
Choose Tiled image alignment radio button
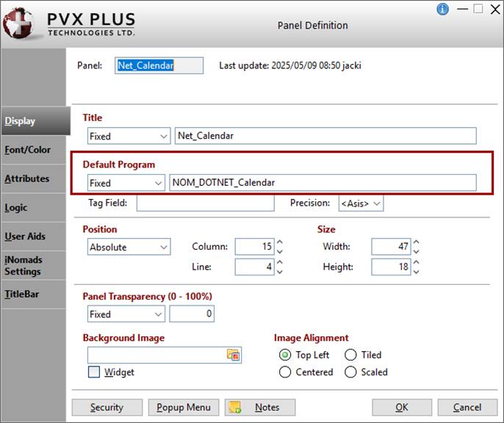pos(350,355)
